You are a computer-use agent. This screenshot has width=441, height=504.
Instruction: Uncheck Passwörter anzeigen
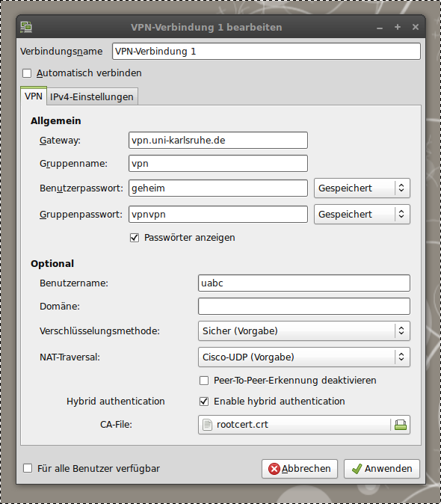[x=135, y=238]
